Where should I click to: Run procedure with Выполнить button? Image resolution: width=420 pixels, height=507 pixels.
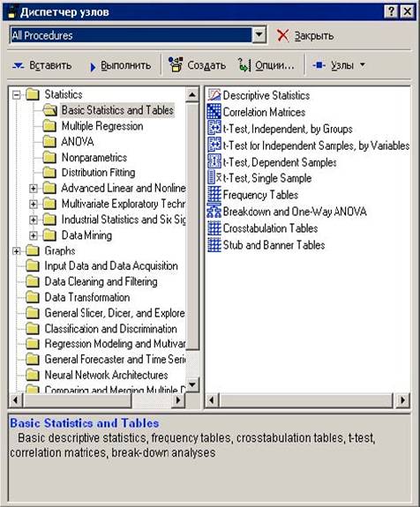120,66
